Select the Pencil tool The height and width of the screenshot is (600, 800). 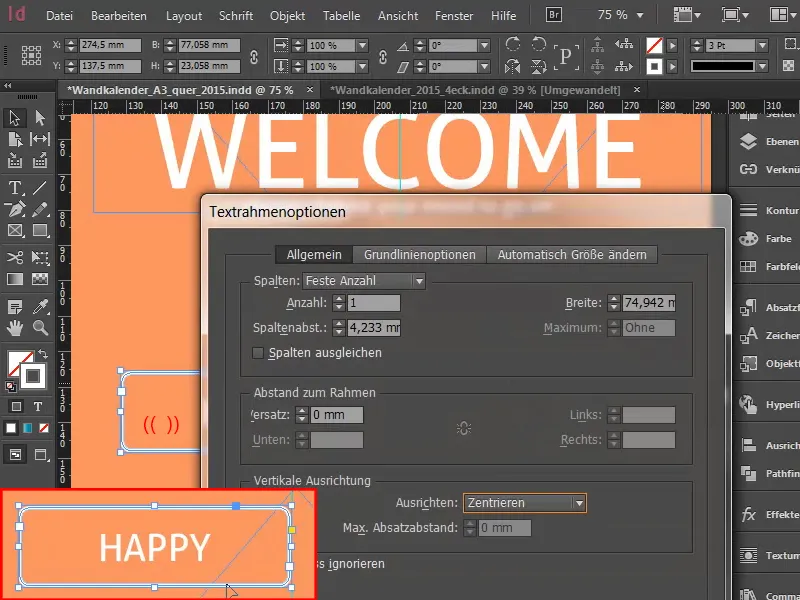40,209
